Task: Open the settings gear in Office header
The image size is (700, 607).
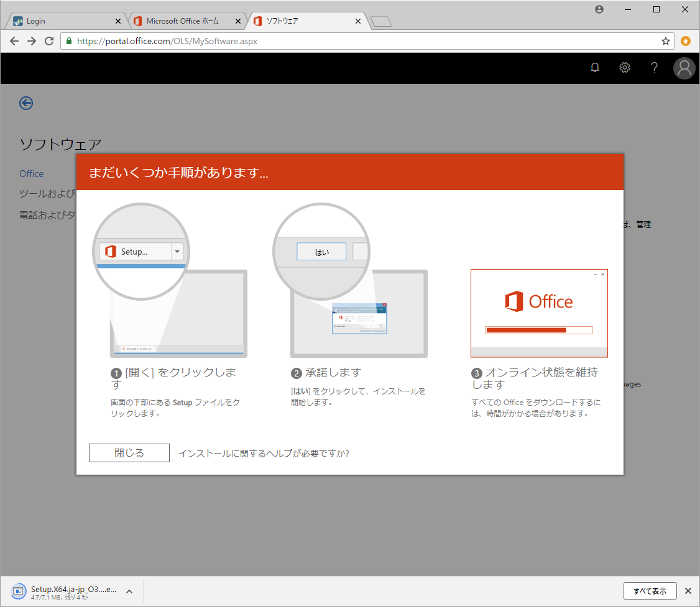Action: [625, 67]
